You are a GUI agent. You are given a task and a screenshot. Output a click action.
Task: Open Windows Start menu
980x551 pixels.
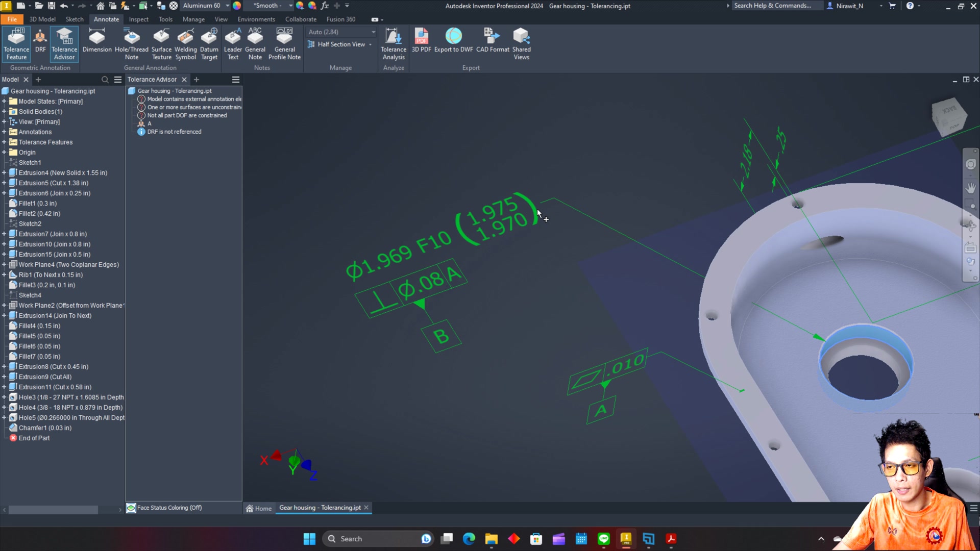point(309,539)
